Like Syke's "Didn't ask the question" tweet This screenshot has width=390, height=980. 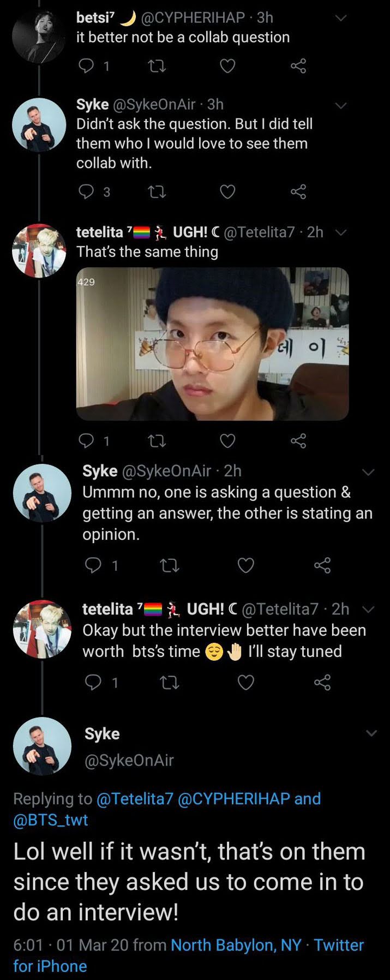tap(227, 192)
